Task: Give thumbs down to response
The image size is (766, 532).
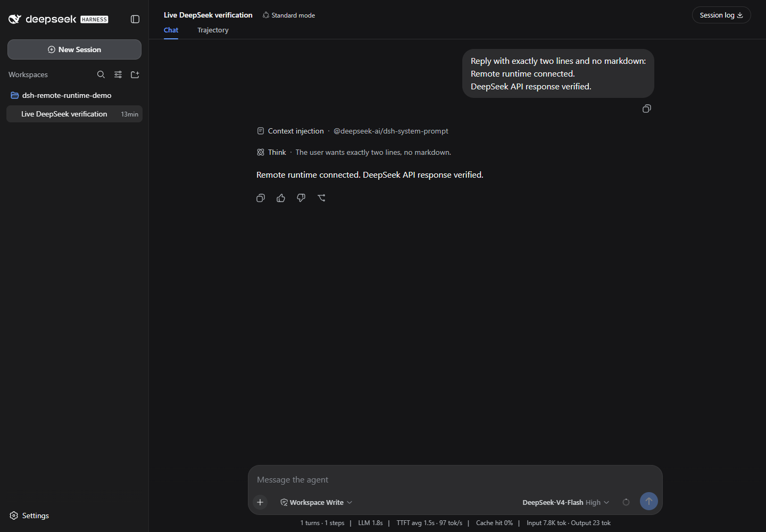Action: tap(301, 198)
